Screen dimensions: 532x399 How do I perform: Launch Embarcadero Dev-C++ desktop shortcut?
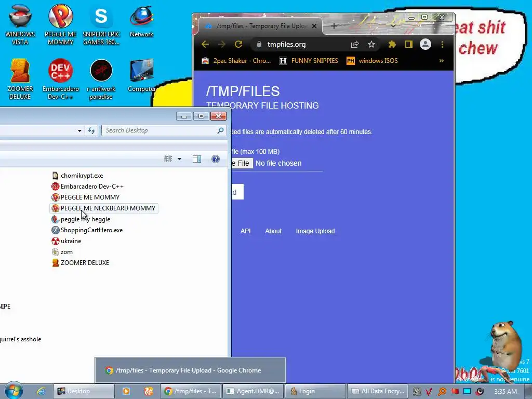[x=60, y=79]
